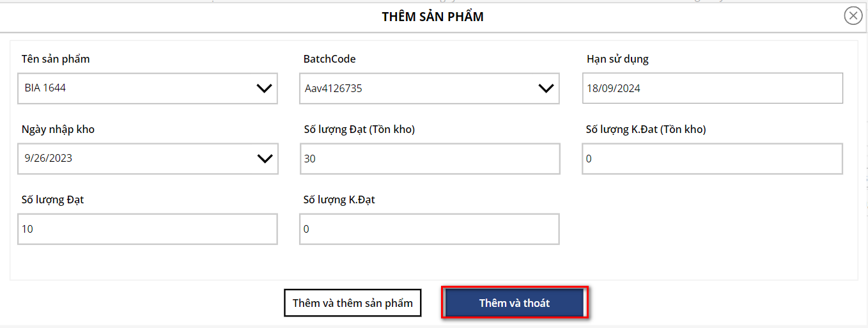Open the BatchCode dropdown chevron
The image size is (868, 328).
pyautogui.click(x=546, y=88)
